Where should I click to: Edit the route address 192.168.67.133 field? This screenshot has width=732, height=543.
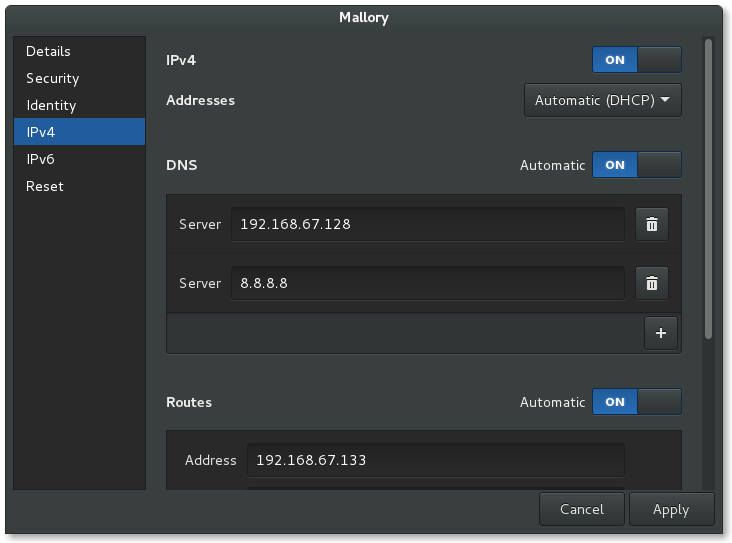point(436,460)
